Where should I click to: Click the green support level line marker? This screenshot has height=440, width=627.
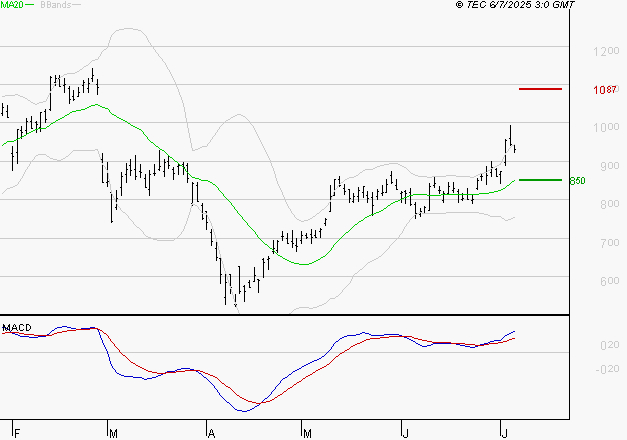[x=540, y=180]
